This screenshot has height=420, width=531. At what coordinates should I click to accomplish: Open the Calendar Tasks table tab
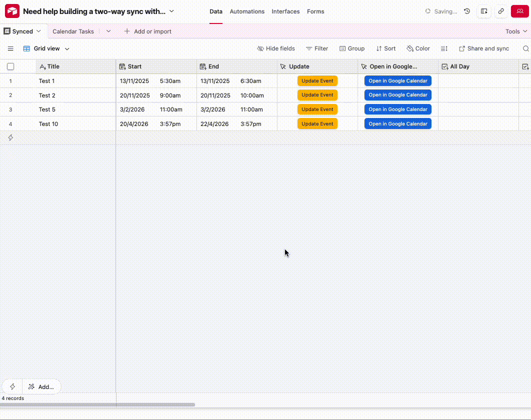[x=73, y=31]
